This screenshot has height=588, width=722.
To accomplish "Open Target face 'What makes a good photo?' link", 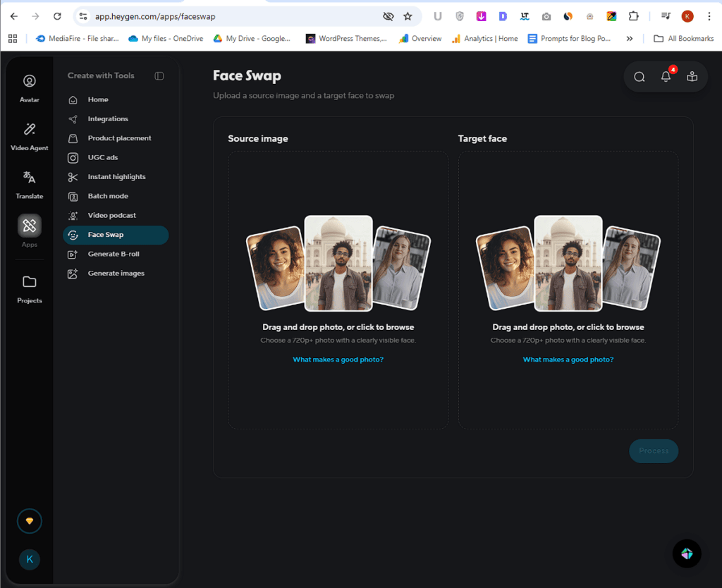I will coord(568,360).
